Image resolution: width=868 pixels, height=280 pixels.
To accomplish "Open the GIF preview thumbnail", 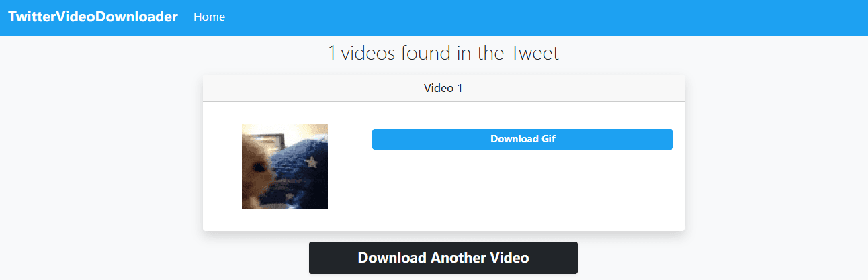I will pos(285,167).
